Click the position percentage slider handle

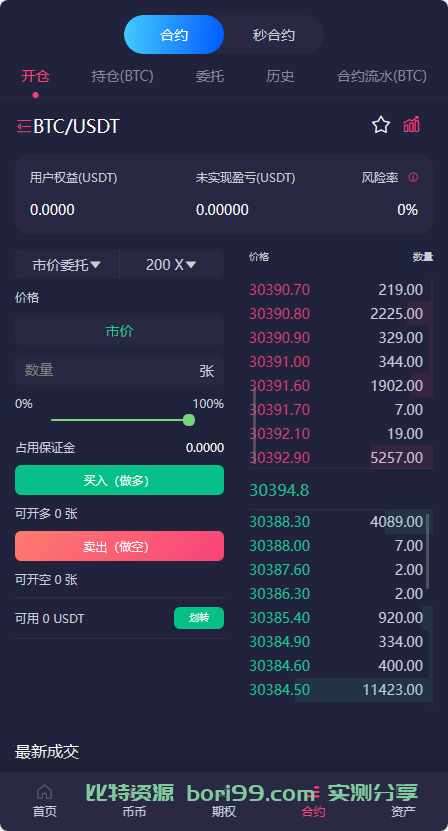188,420
